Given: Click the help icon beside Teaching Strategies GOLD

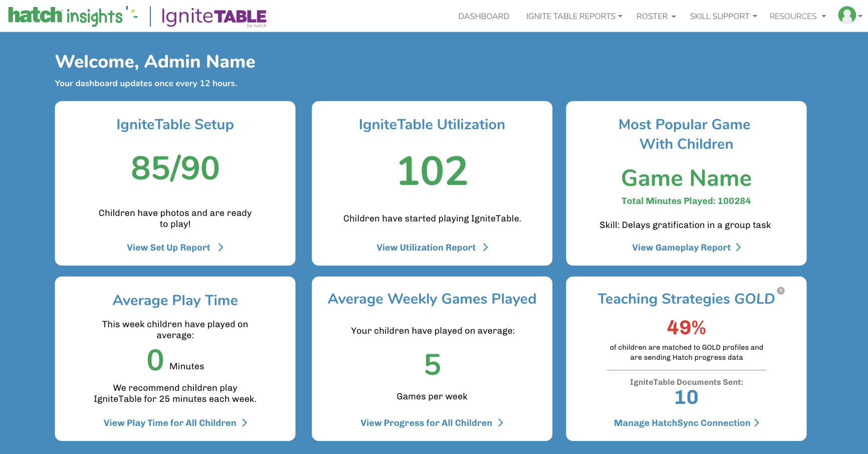Looking at the screenshot, I should [781, 291].
